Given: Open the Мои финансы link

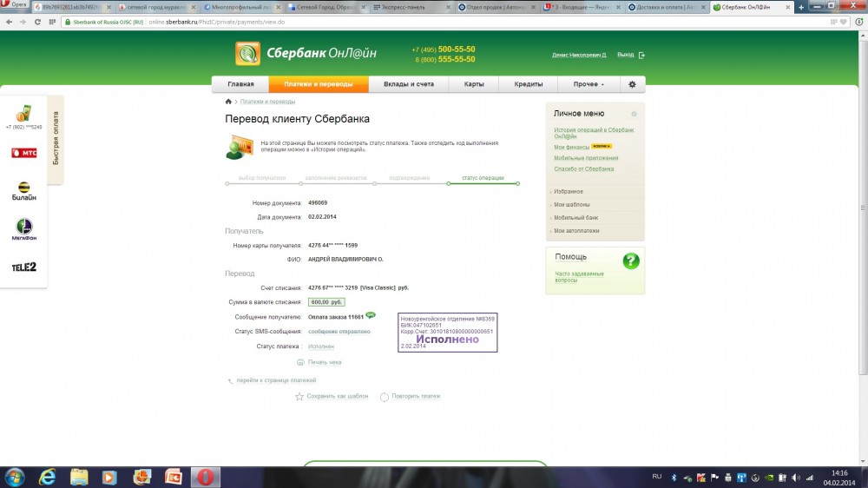Looking at the screenshot, I should tap(571, 148).
